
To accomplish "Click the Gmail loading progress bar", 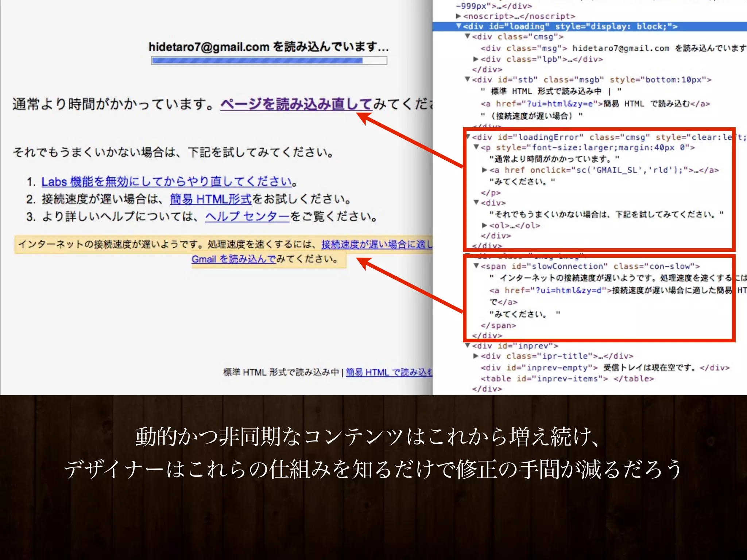I will click(x=269, y=61).
